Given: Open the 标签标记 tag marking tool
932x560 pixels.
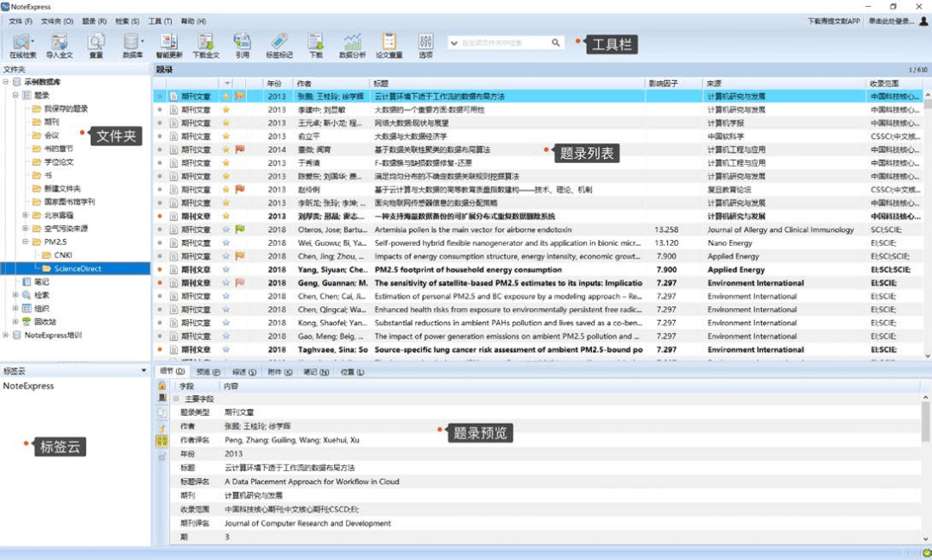Looking at the screenshot, I should pyautogui.click(x=279, y=46).
